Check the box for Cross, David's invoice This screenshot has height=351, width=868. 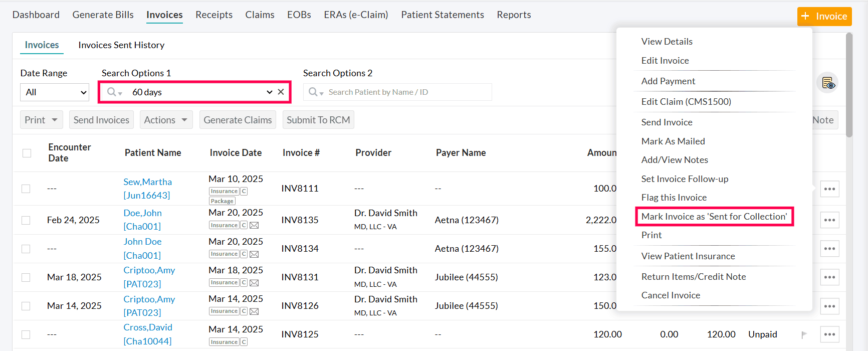click(x=26, y=334)
